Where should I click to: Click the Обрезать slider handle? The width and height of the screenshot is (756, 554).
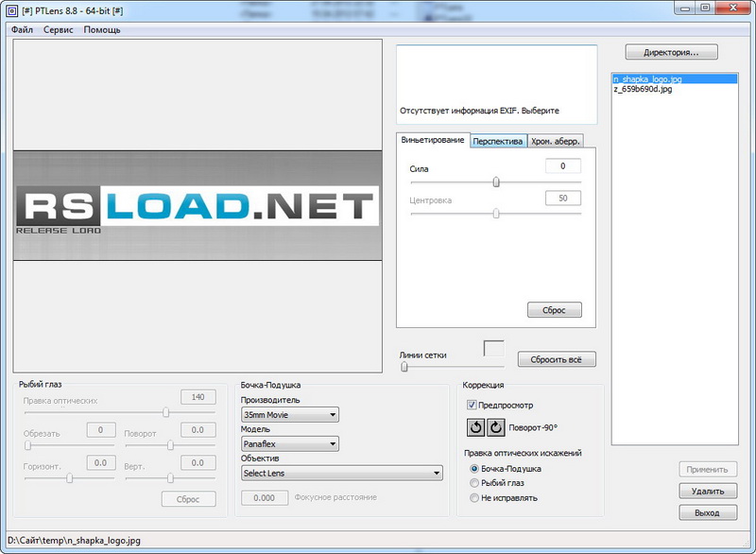(28, 445)
